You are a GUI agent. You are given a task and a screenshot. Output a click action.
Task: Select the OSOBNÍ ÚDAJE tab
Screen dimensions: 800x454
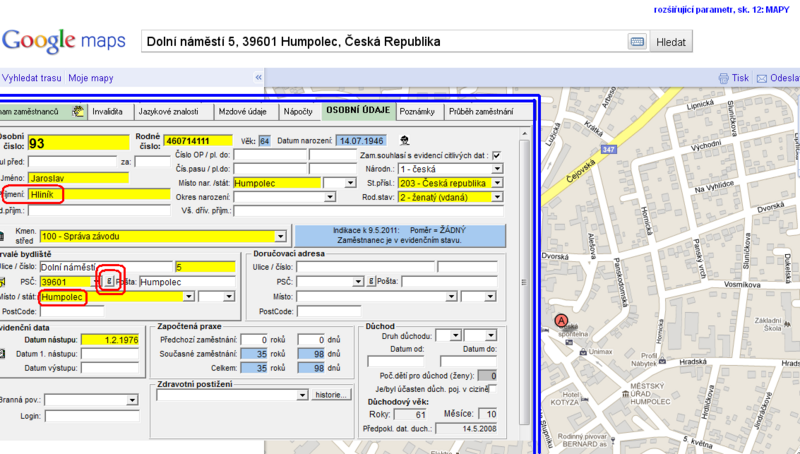[x=358, y=110]
